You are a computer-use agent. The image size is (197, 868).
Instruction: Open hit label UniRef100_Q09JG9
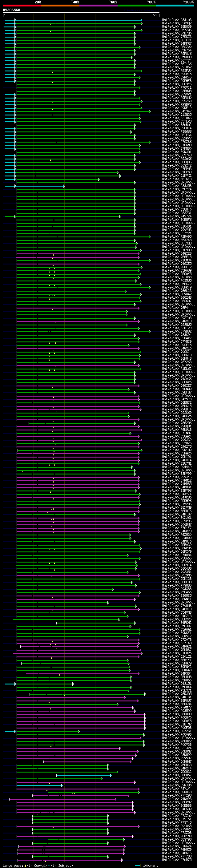click(177, 440)
